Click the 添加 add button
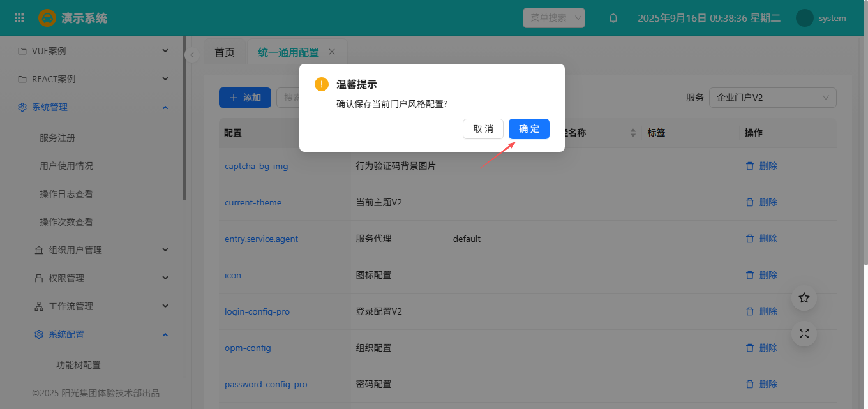Image resolution: width=868 pixels, height=409 pixels. (x=245, y=98)
